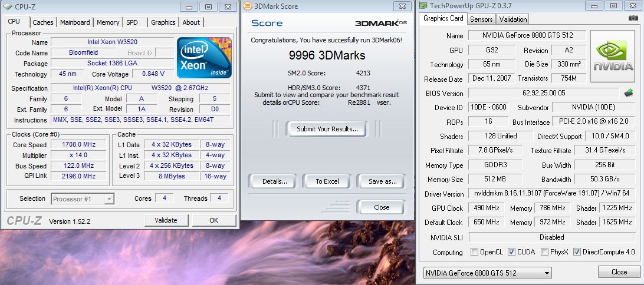
Task: Click the Shaders value 128 Unified
Action: (x=501, y=136)
